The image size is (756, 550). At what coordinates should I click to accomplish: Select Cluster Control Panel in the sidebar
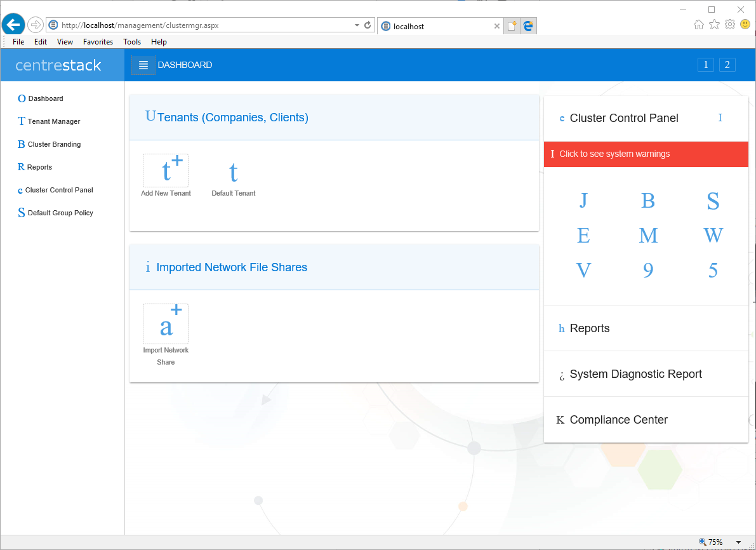point(55,190)
